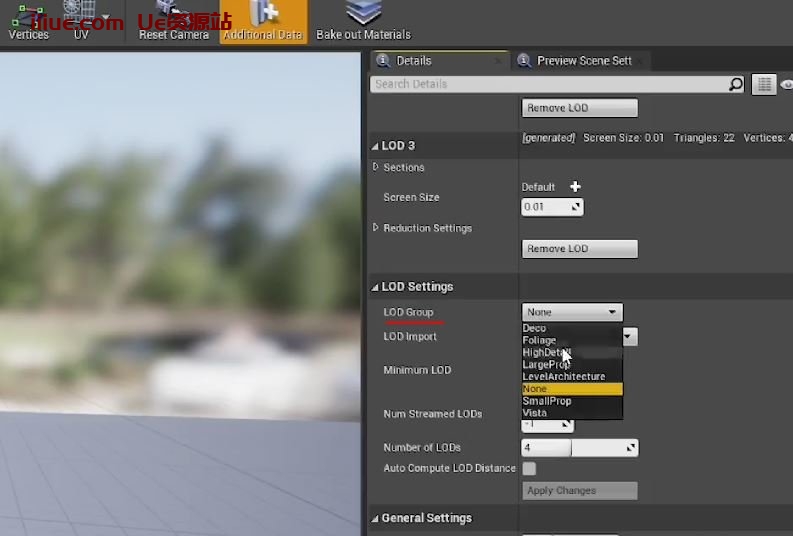Open the LOD Import dropdown arrow

click(630, 337)
